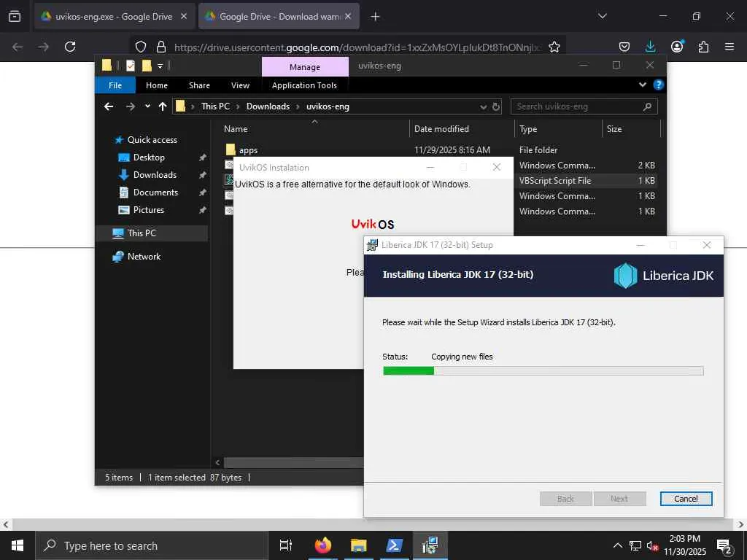Open the View ribbon tab in Explorer
The height and width of the screenshot is (560, 747).
[240, 85]
